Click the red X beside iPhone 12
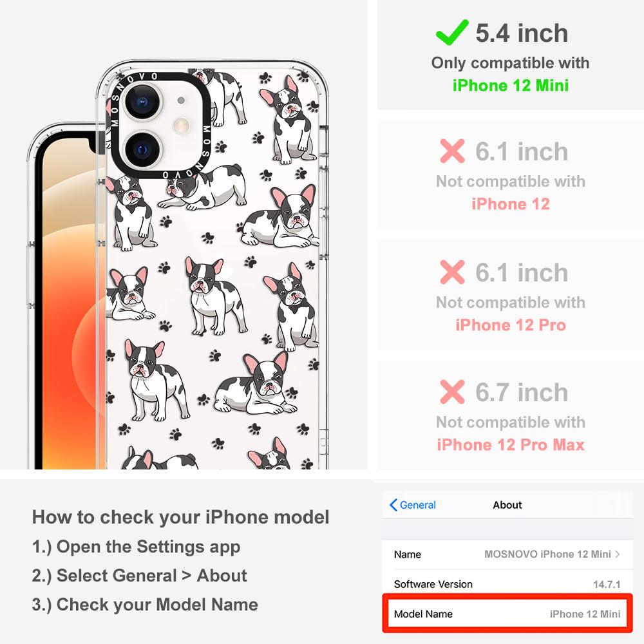The image size is (644, 644). [452, 151]
